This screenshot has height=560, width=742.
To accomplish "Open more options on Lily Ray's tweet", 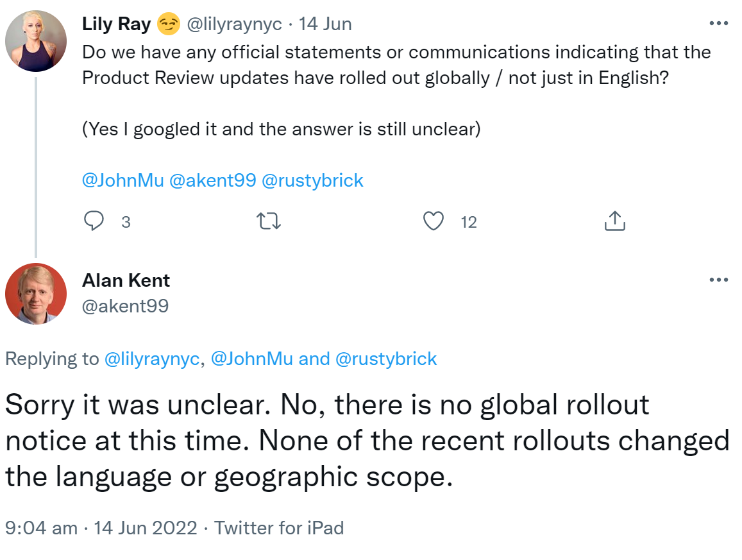I will point(718,23).
